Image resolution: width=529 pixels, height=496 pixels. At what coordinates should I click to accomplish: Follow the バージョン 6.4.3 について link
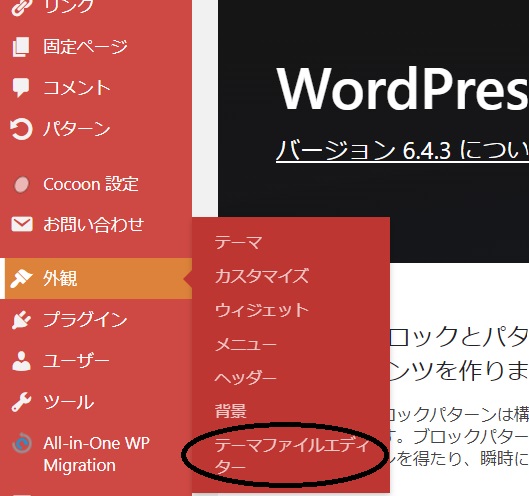402,150
